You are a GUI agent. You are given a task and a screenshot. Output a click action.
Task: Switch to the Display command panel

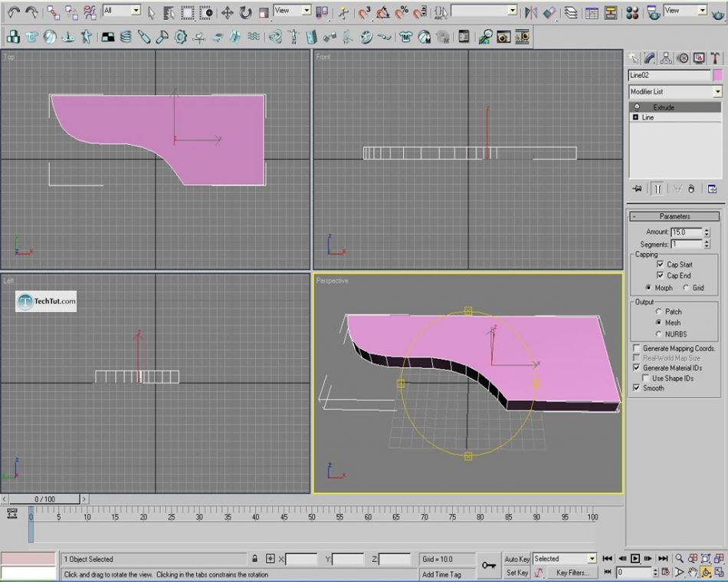(x=699, y=58)
